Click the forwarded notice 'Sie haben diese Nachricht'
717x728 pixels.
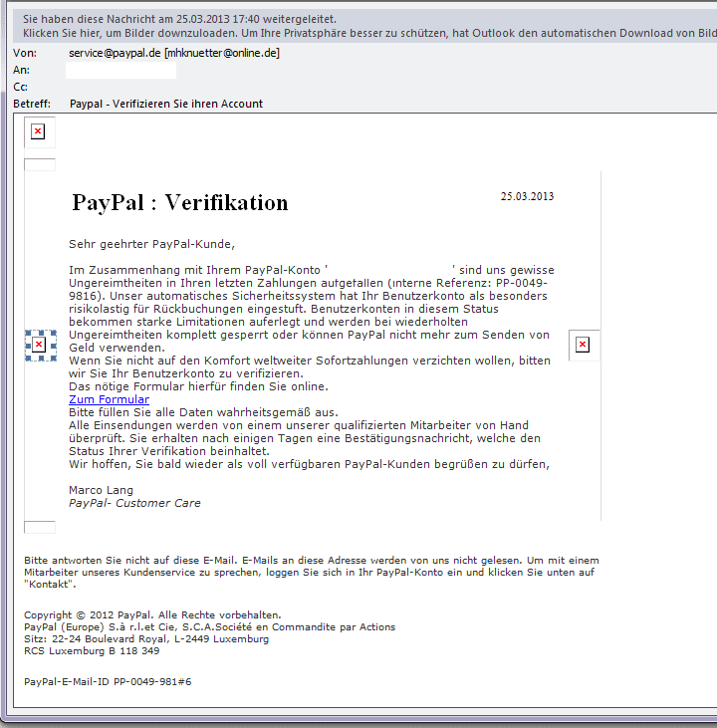click(179, 19)
